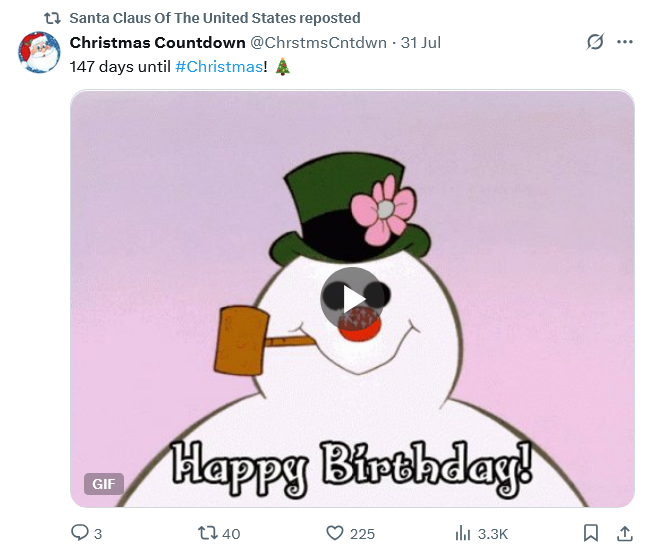The width and height of the screenshot is (652, 556).
Task: Repost this Christmas Countdown tweet
Action: tap(208, 533)
